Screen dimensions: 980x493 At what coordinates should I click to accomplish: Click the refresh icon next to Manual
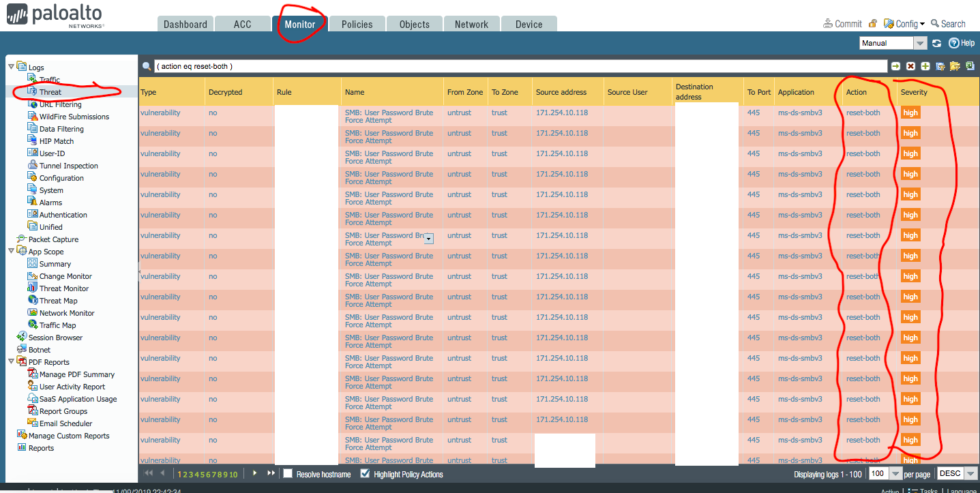click(x=937, y=43)
